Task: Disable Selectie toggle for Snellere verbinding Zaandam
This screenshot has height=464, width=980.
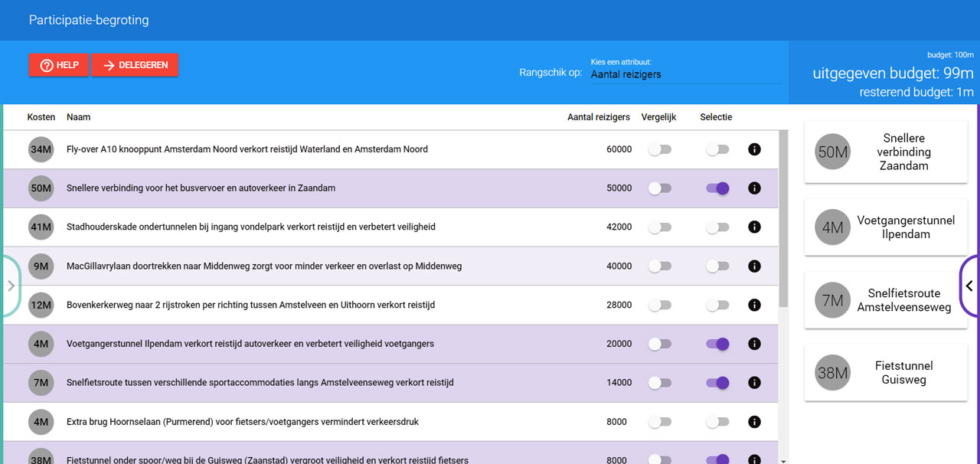Action: tap(717, 188)
